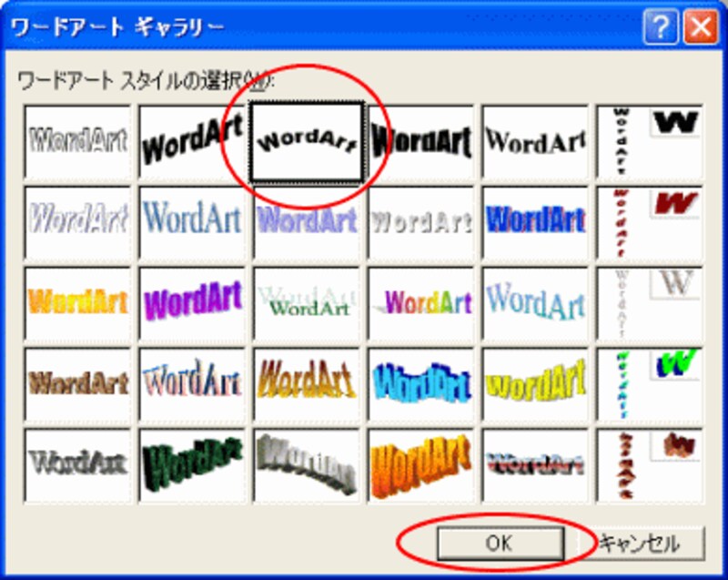The height and width of the screenshot is (580, 728).
Task: Choose the gray embossed WordArt style
Action: click(x=421, y=222)
